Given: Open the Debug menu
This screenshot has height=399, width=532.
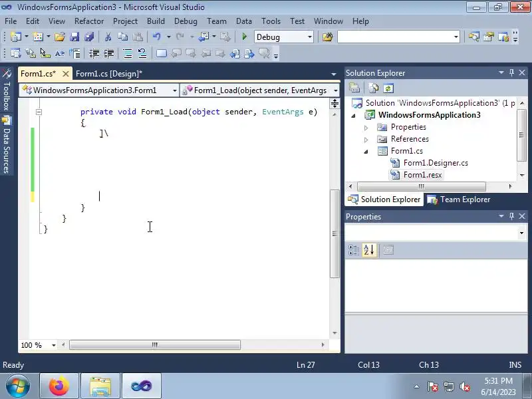Looking at the screenshot, I should click(186, 21).
